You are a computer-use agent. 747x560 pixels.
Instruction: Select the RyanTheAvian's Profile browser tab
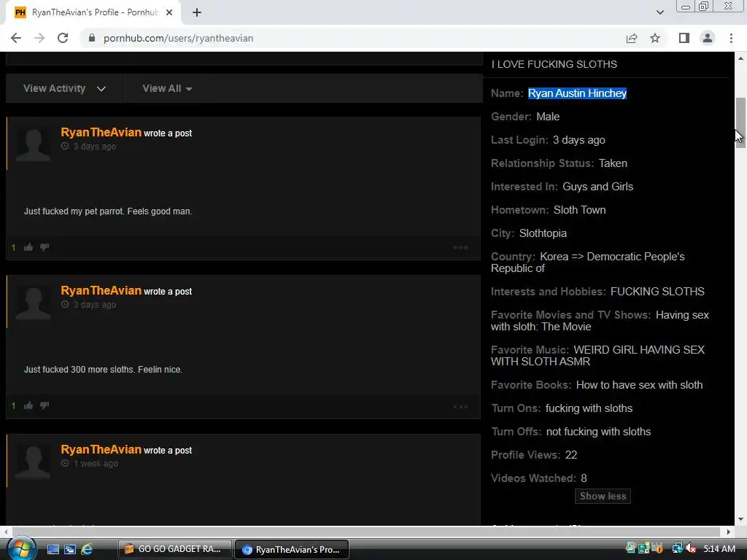coord(93,12)
